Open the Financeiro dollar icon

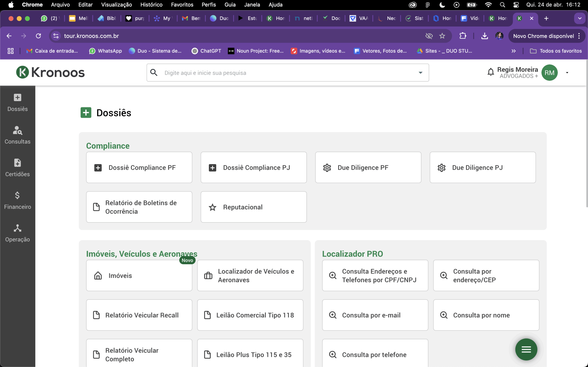click(x=17, y=195)
